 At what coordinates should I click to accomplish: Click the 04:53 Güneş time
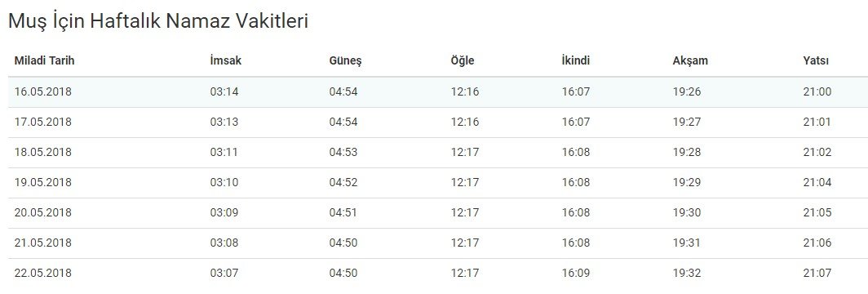(343, 152)
